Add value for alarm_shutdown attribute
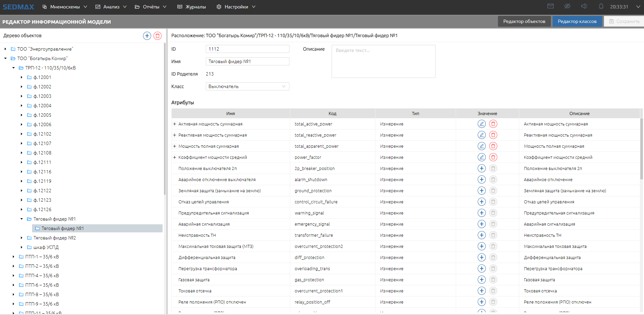644x315 pixels. click(482, 179)
